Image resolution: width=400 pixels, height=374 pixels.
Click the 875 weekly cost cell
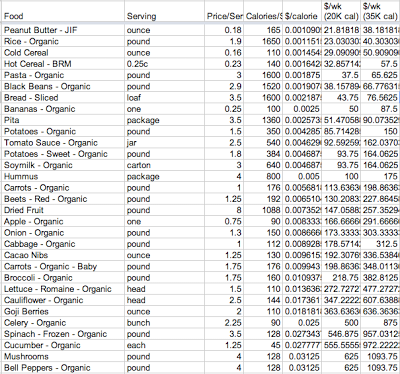click(x=381, y=323)
